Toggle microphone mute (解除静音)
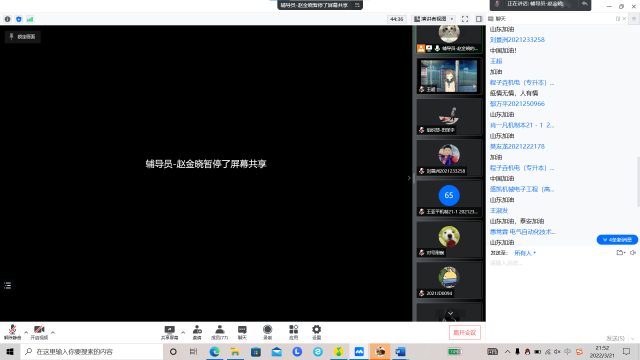Image resolution: width=640 pixels, height=360 pixels. (x=12, y=333)
